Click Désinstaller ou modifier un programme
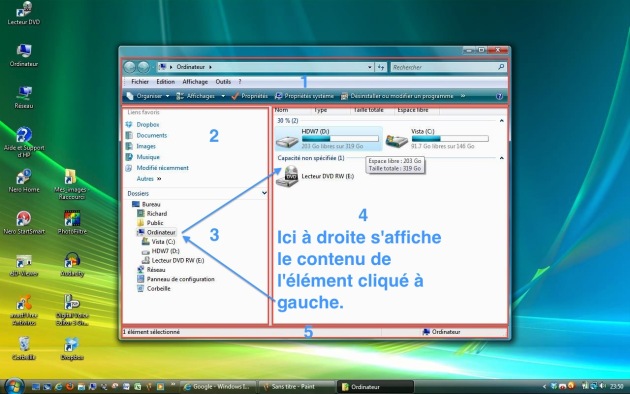Screen dimensions: 630x394 tap(397, 96)
